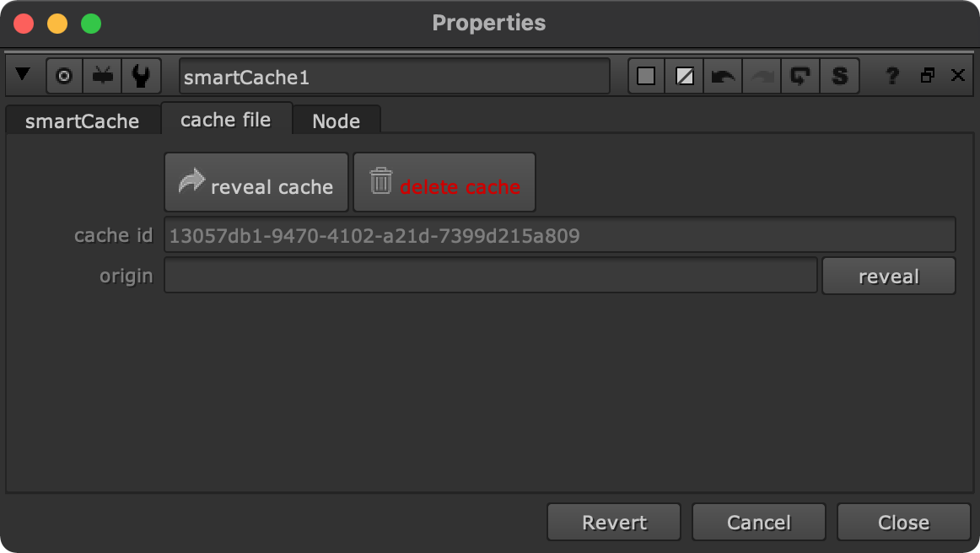Open help via the question mark icon
Screen dimensions: 980x553
891,75
